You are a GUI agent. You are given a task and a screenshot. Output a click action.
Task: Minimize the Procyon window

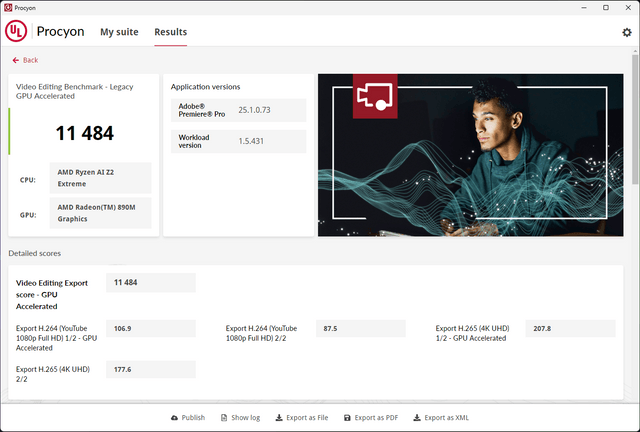584,8
